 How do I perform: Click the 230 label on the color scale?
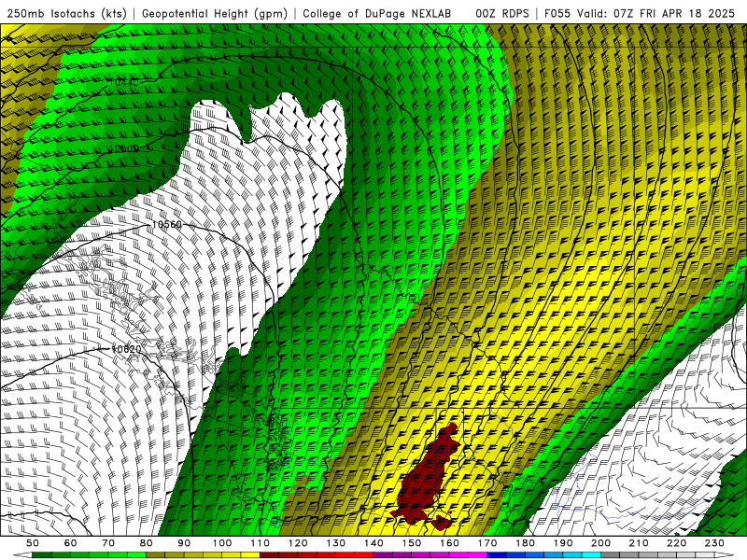[714, 543]
